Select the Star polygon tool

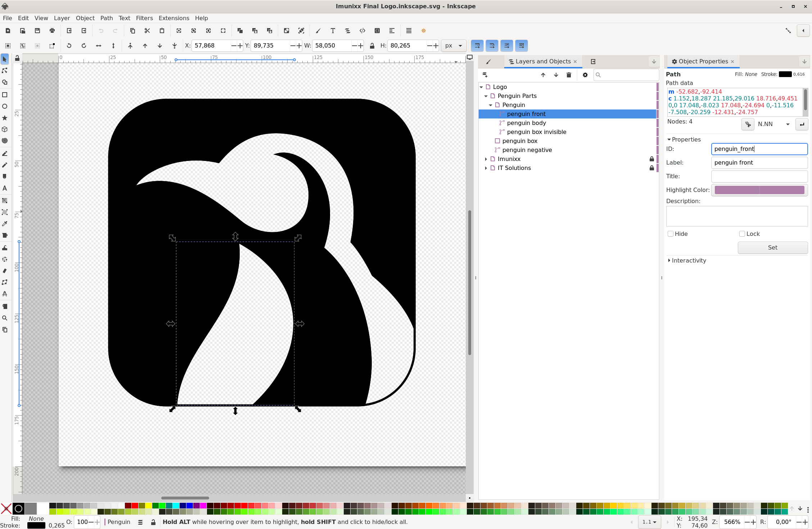[x=5, y=118]
